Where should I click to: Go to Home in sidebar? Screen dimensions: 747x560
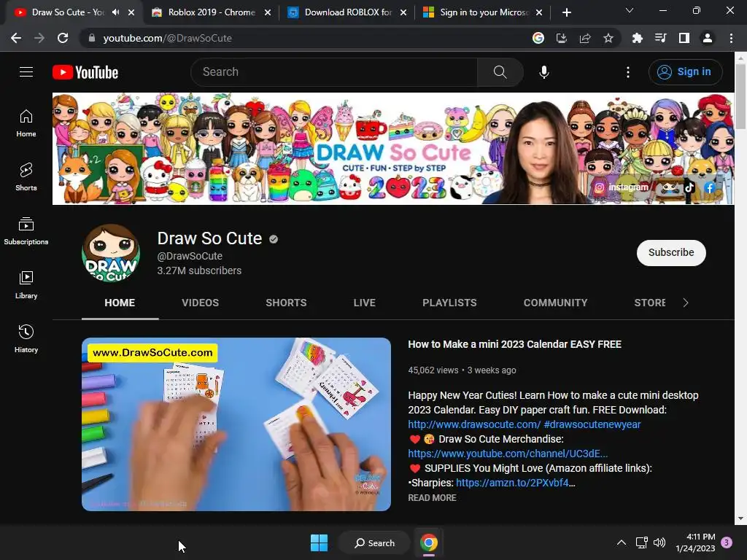click(26, 123)
